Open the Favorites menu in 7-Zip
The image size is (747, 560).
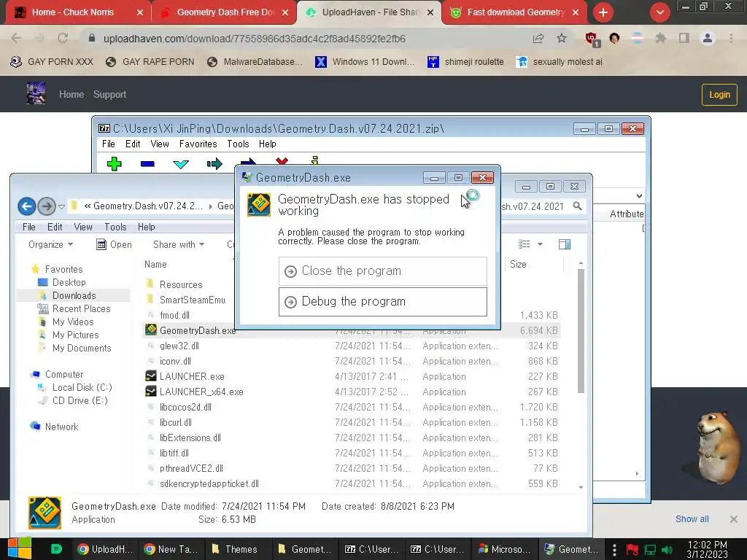(x=198, y=144)
